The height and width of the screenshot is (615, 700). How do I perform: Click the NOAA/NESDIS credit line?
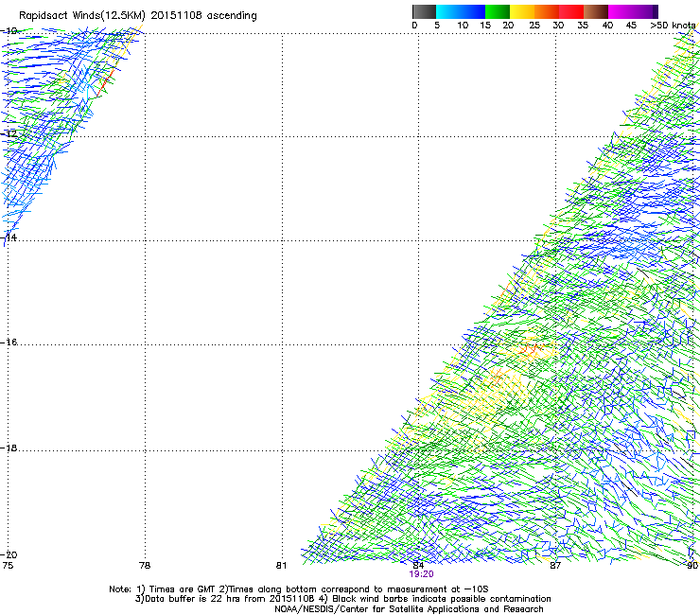(409, 609)
